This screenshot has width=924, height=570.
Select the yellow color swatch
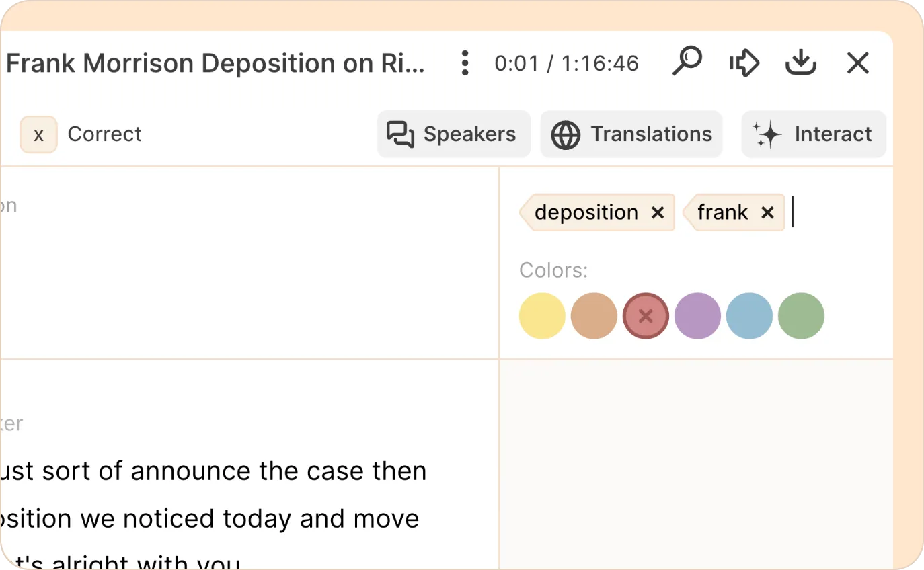(542, 316)
